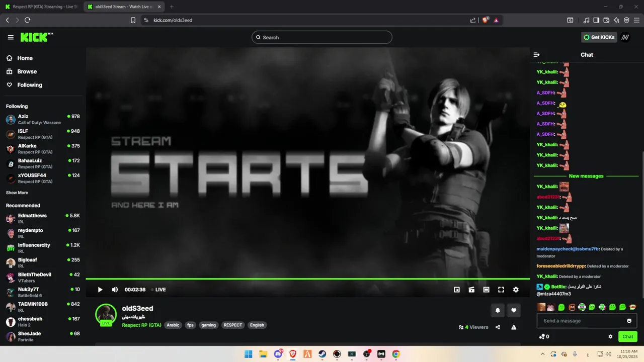Viewport: 644px width, 362px height.
Task: Toggle the browser sidebar panel
Action: [596, 20]
